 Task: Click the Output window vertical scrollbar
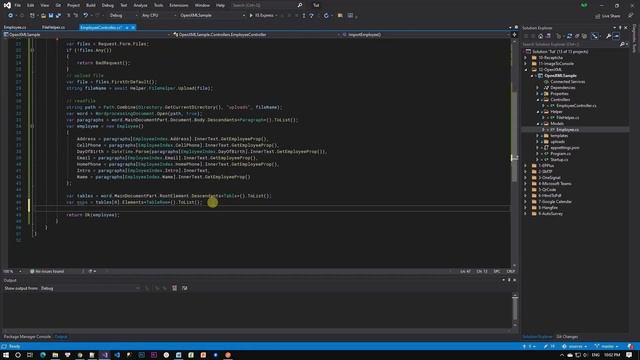tap(515, 310)
